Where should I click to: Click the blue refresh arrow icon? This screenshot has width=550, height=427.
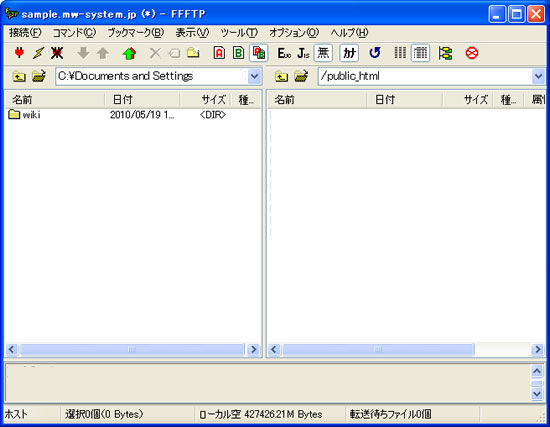click(374, 53)
